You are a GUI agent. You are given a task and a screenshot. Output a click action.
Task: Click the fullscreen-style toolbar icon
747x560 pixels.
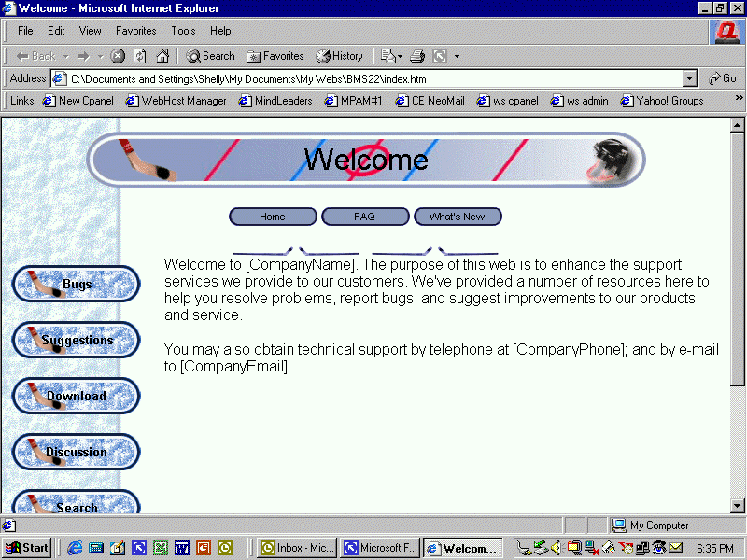click(x=439, y=56)
